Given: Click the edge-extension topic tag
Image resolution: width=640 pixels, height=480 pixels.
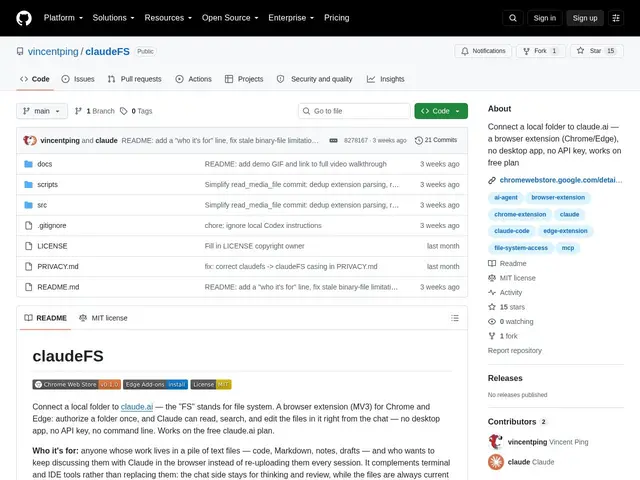Looking at the screenshot, I should point(565,231).
